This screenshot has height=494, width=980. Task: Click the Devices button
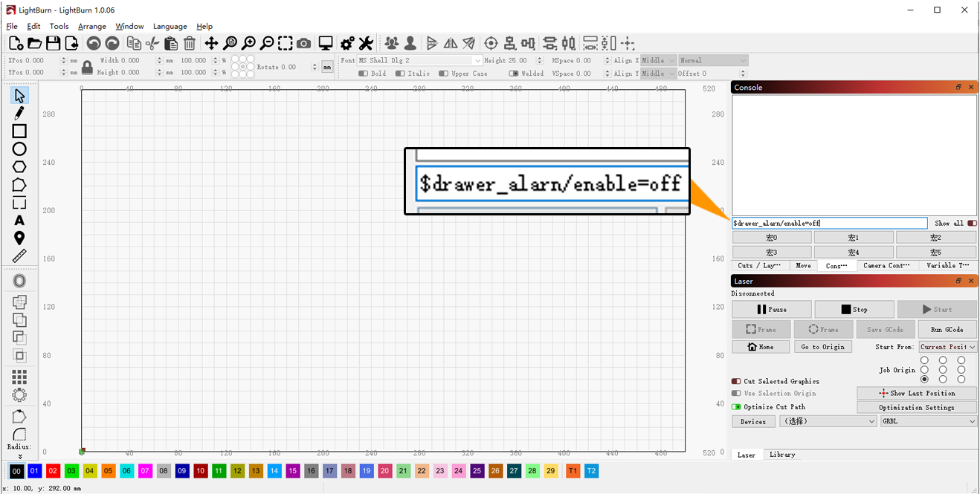(753, 421)
